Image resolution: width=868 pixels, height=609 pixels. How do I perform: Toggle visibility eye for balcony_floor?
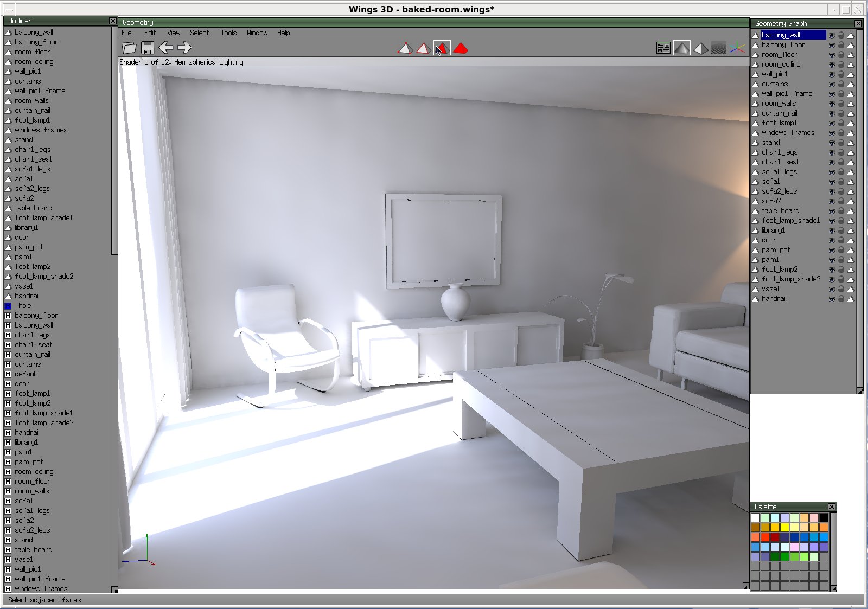(x=832, y=45)
